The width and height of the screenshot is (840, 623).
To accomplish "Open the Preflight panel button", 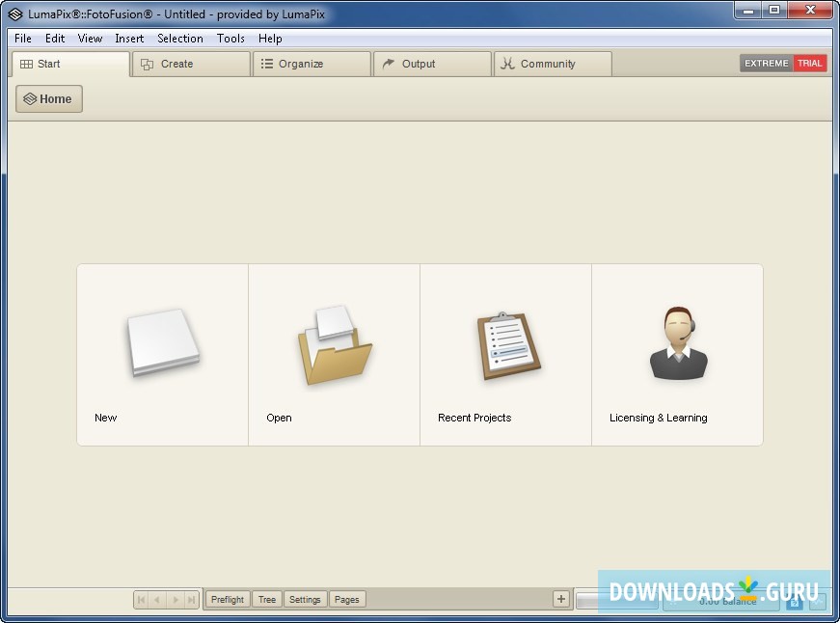I will click(x=228, y=600).
